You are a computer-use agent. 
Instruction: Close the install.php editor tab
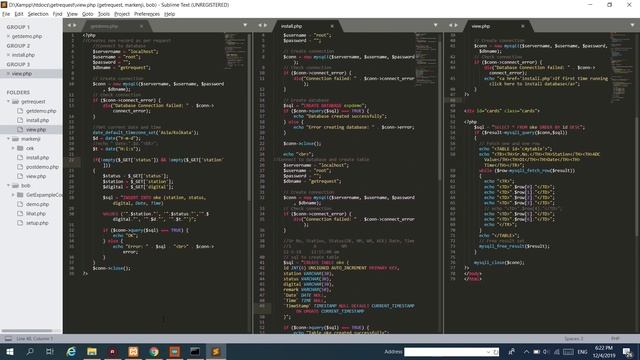tap(332, 26)
